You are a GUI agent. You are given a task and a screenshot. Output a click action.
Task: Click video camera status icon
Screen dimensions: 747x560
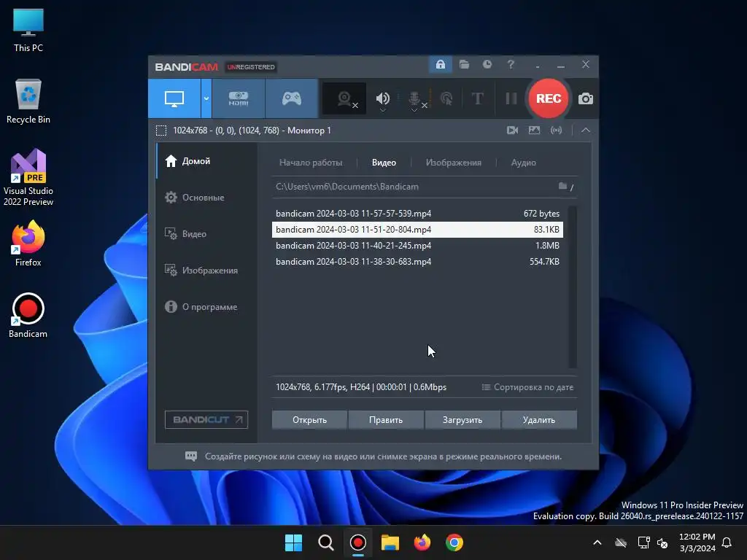click(513, 130)
